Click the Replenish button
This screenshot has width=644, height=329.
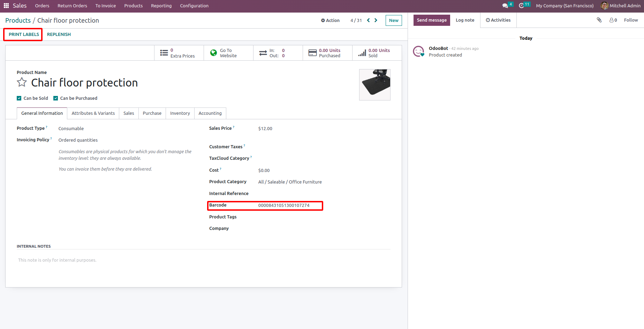tap(59, 35)
